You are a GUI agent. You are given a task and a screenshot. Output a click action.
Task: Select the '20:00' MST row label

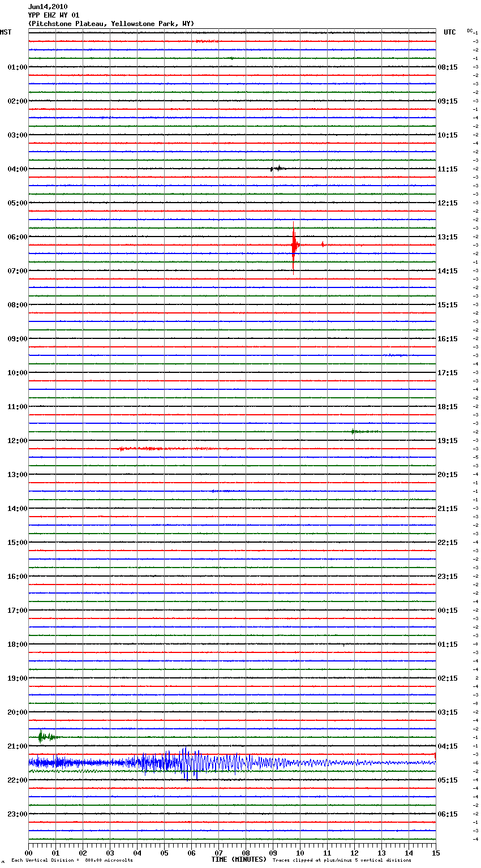[x=18, y=712]
